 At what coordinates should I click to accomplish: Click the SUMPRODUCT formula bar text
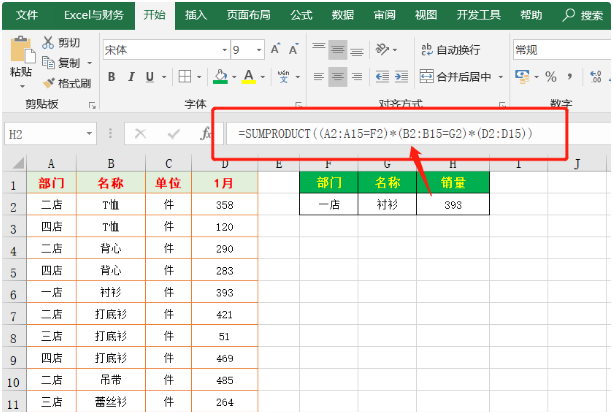coord(385,134)
